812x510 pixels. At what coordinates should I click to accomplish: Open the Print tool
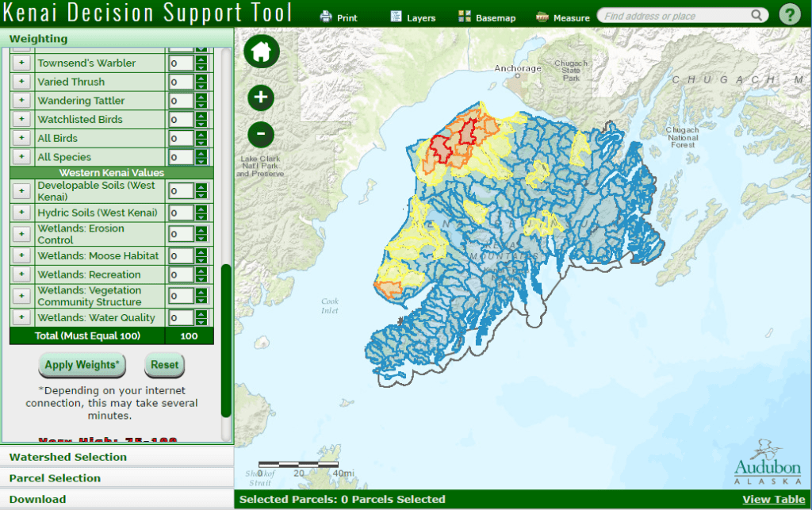339,17
